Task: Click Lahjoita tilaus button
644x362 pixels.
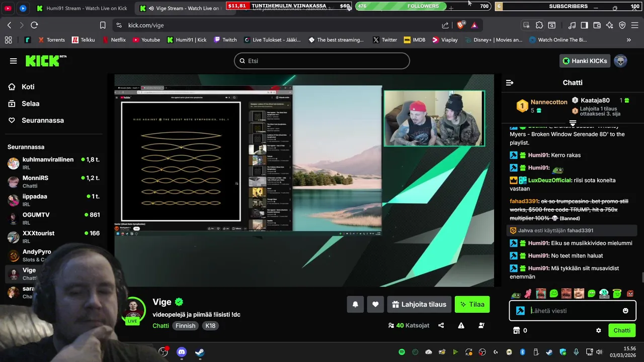Action: 419,304
